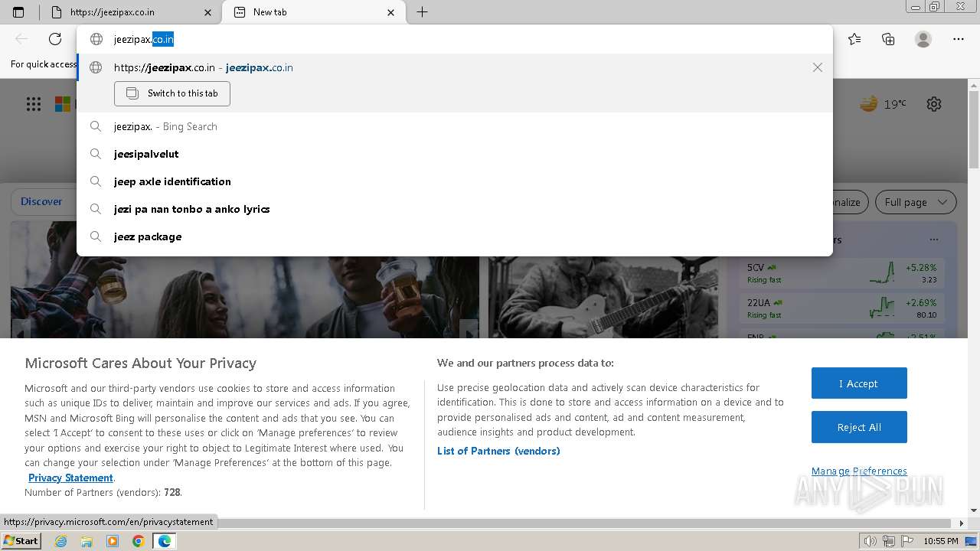Click the address bar input field
Screen dimensions: 980x551
tap(455, 39)
